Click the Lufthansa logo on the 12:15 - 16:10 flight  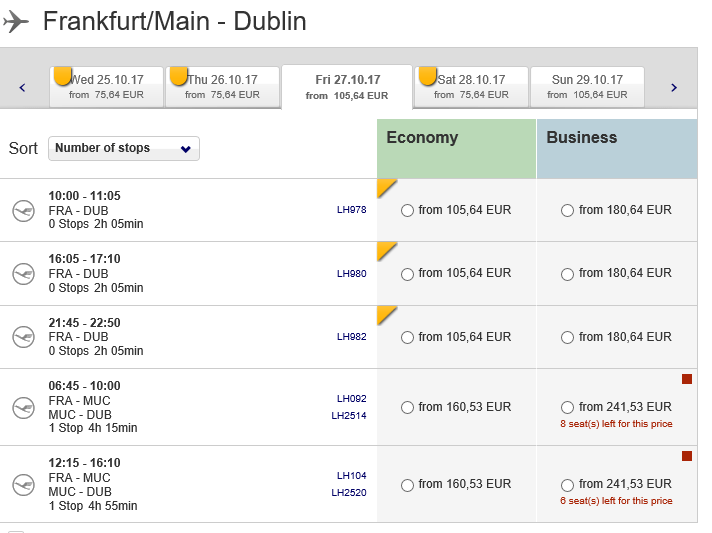pos(23,485)
